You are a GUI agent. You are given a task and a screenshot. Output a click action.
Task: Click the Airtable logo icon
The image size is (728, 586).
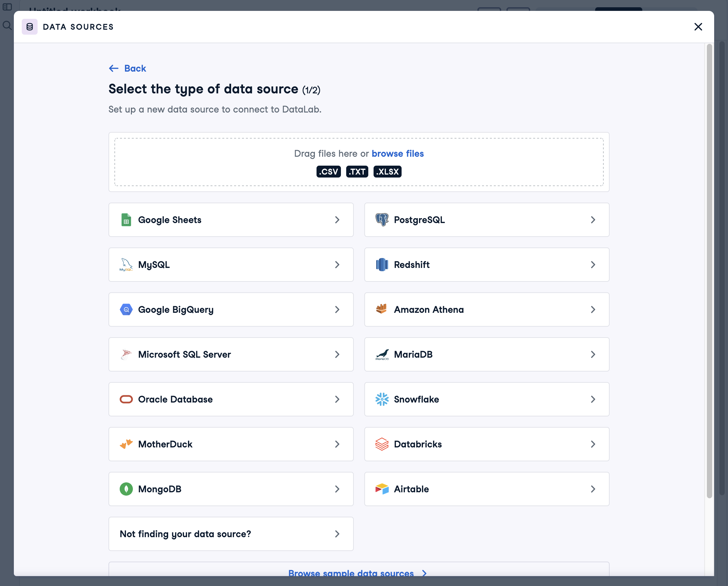point(381,489)
